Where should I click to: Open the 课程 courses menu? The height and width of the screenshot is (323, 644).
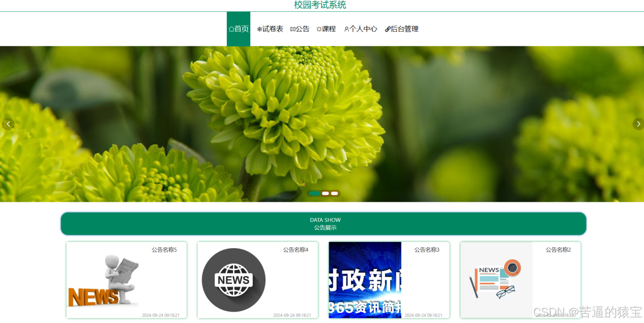326,29
